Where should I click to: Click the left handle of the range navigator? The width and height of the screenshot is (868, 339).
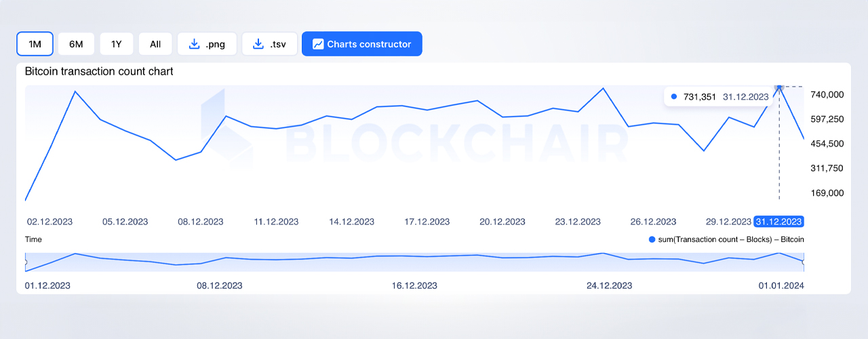pos(25,262)
